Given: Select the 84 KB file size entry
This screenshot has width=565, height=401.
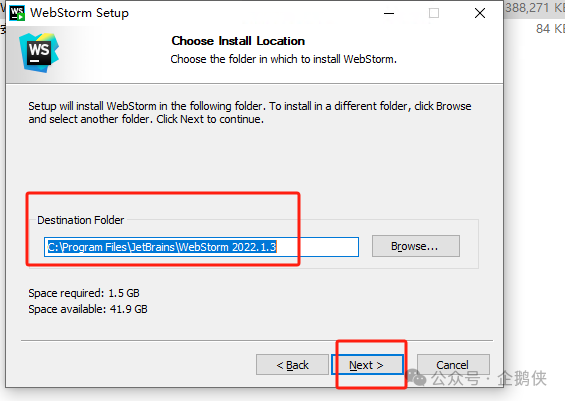Looking at the screenshot, I should [x=550, y=29].
